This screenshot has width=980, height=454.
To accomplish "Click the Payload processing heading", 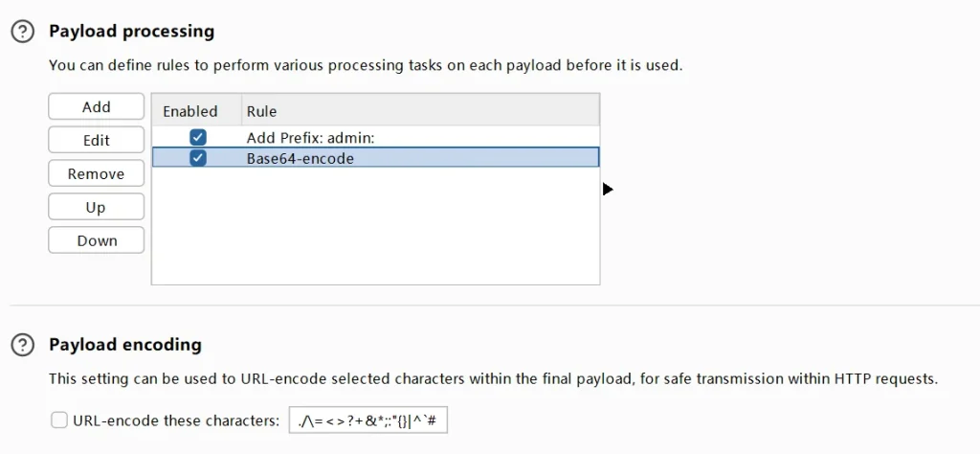I will (x=131, y=32).
